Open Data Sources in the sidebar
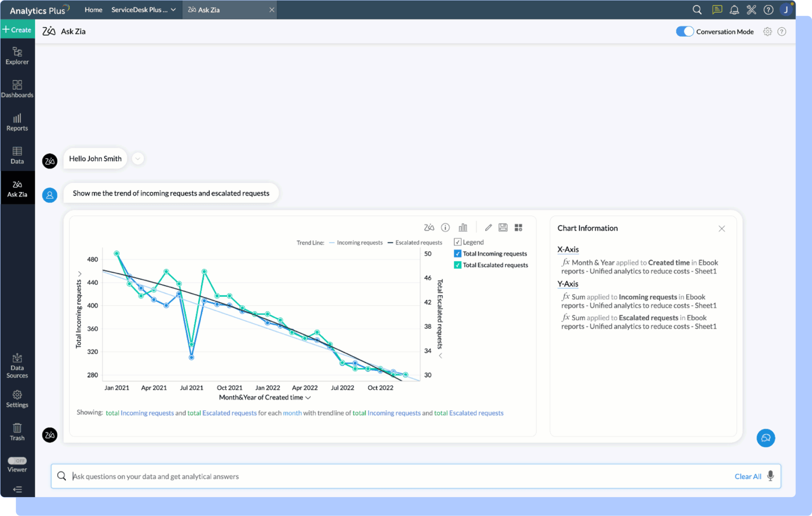This screenshot has width=812, height=516. point(17,366)
